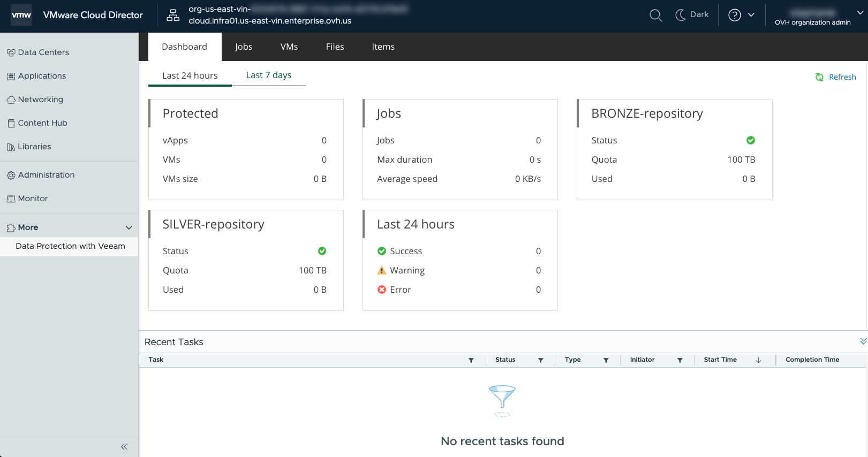Click BRONZE-repository green status checkmark
Screen dimensions: 868x457
751,140
